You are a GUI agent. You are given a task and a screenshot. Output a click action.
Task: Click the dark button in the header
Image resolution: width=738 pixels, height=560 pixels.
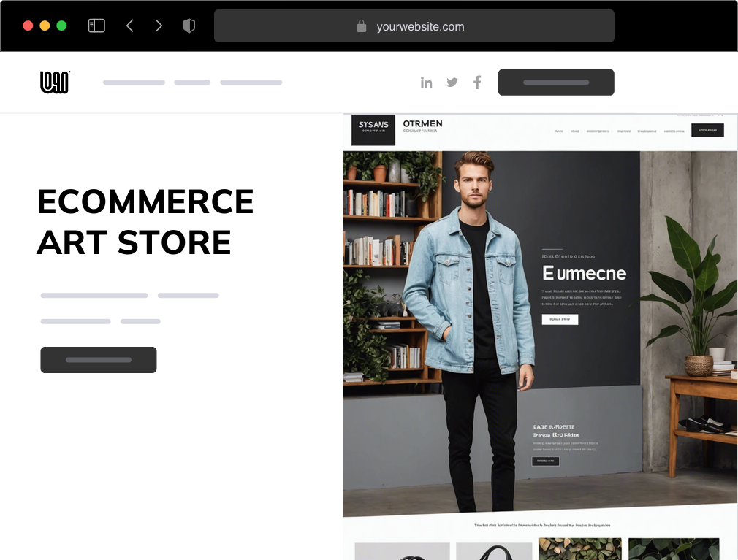click(x=556, y=83)
